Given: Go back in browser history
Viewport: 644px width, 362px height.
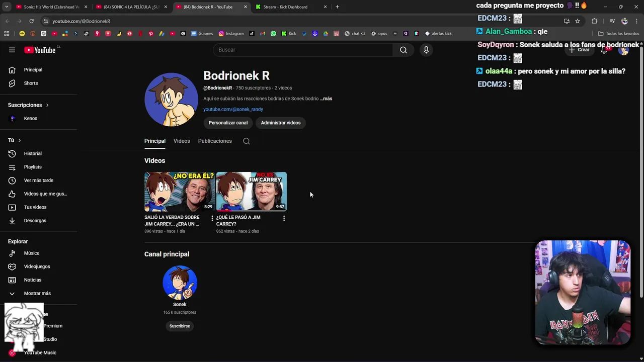Looking at the screenshot, I should 7,21.
